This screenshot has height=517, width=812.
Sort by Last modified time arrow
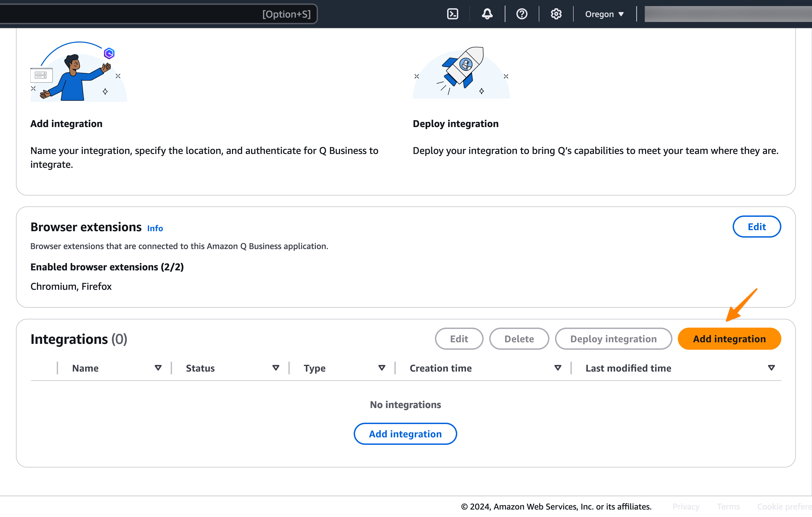pos(771,368)
